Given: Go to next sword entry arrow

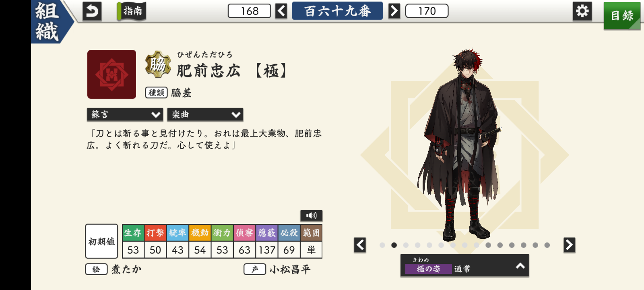Looking at the screenshot, I should pos(394,11).
